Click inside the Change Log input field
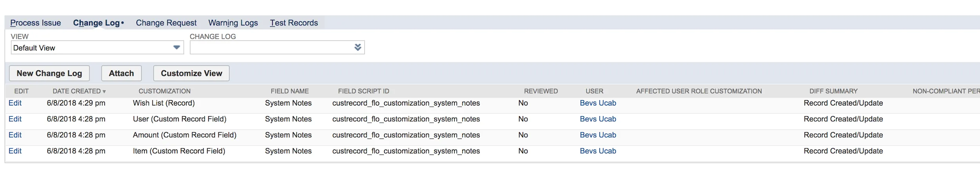The image size is (980, 174). tap(271, 47)
